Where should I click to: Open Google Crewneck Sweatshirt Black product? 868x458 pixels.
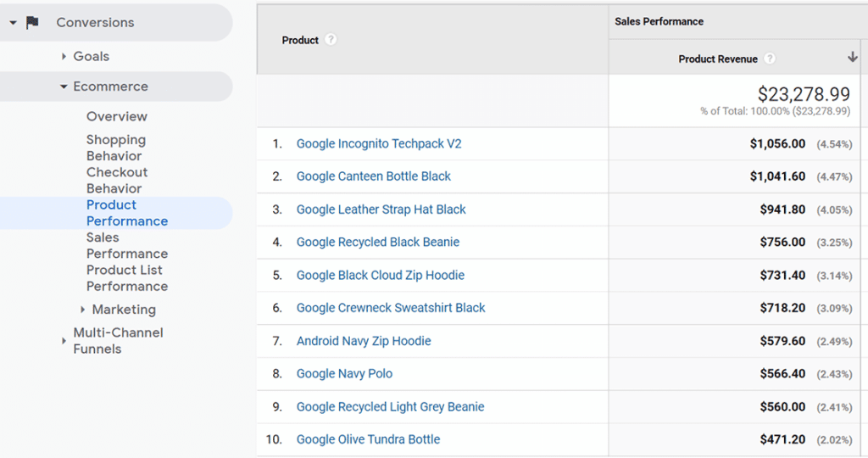(391, 308)
